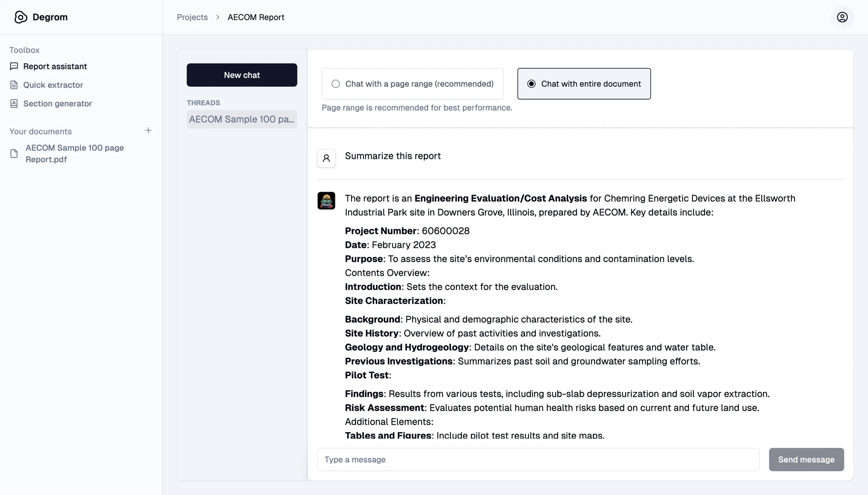Go to Projects breadcrumb
The height and width of the screenshot is (495, 868).
(x=192, y=17)
